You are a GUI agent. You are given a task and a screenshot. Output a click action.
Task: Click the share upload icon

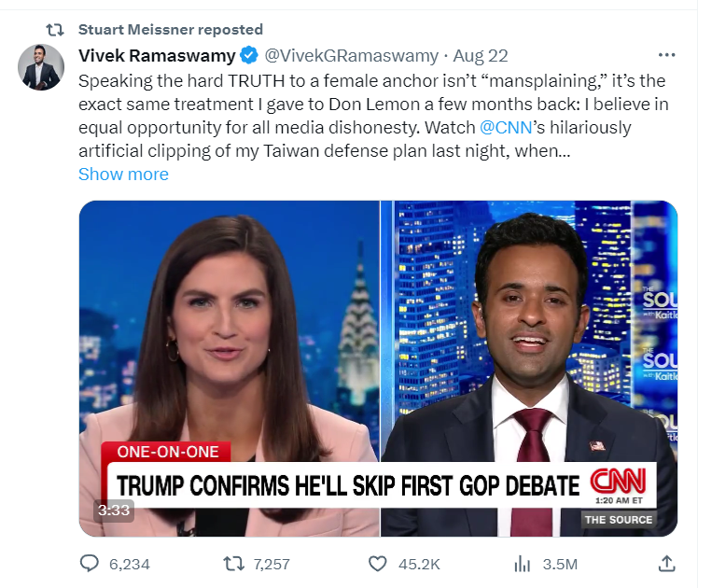click(666, 564)
